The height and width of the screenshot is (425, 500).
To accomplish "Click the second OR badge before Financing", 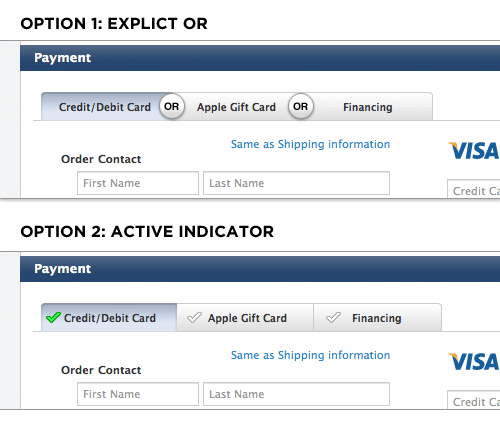I will pos(301,107).
